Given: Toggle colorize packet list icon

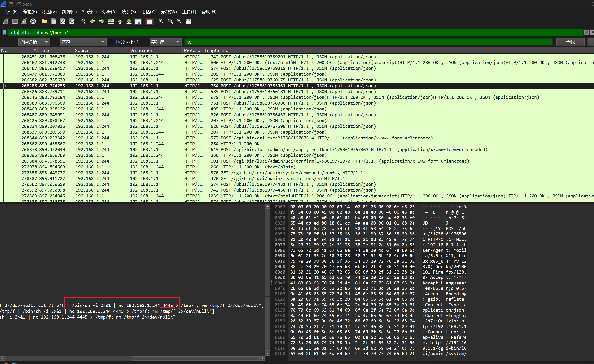Looking at the screenshot, I should tap(150, 22).
